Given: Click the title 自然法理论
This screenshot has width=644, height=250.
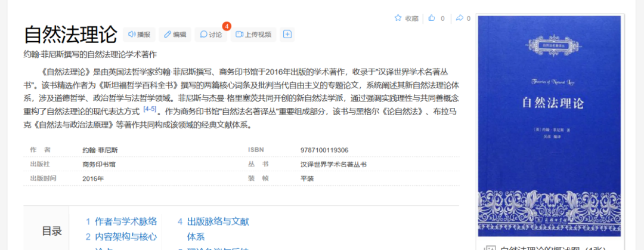Looking at the screenshot, I should coord(70,35).
